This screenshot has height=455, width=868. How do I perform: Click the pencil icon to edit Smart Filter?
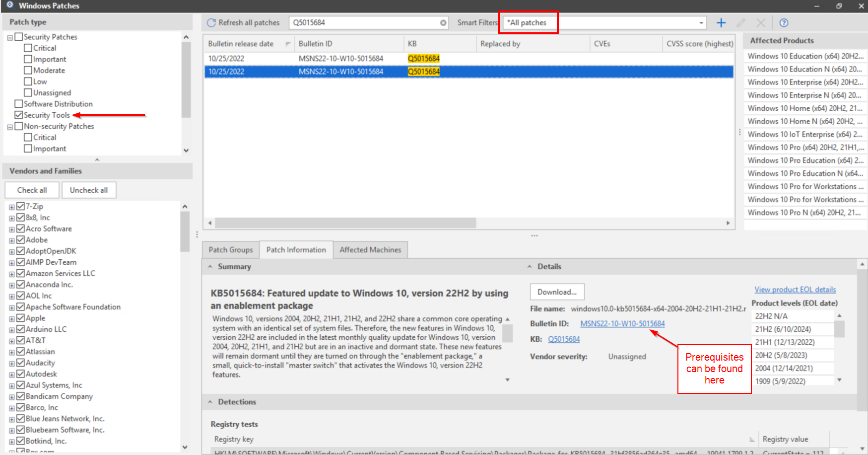click(x=740, y=22)
